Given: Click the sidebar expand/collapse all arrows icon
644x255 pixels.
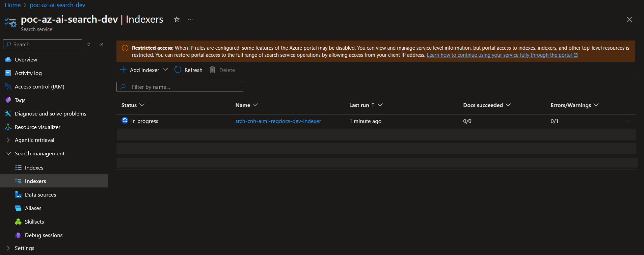Looking at the screenshot, I should coord(89,44).
